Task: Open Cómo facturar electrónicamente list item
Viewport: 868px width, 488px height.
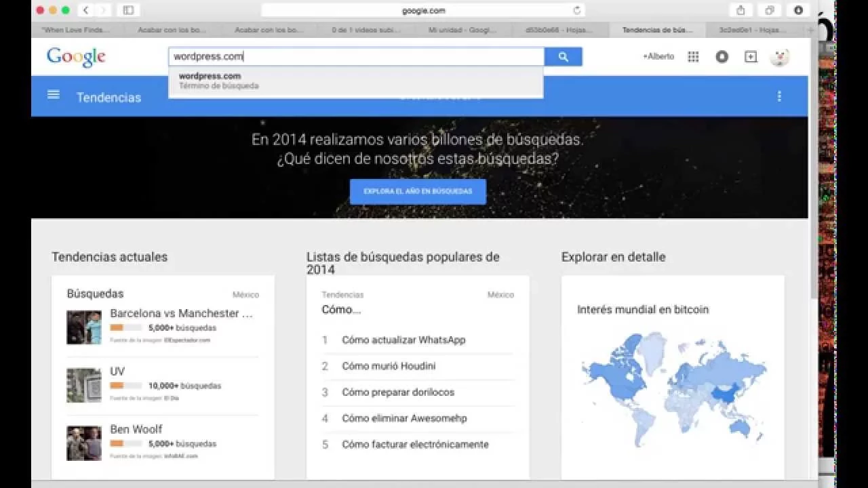Action: click(x=415, y=445)
